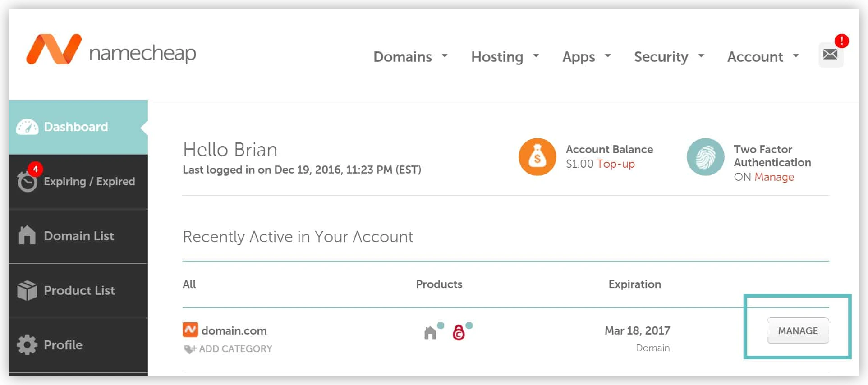Select the Dashboard speedometer icon

(27, 127)
